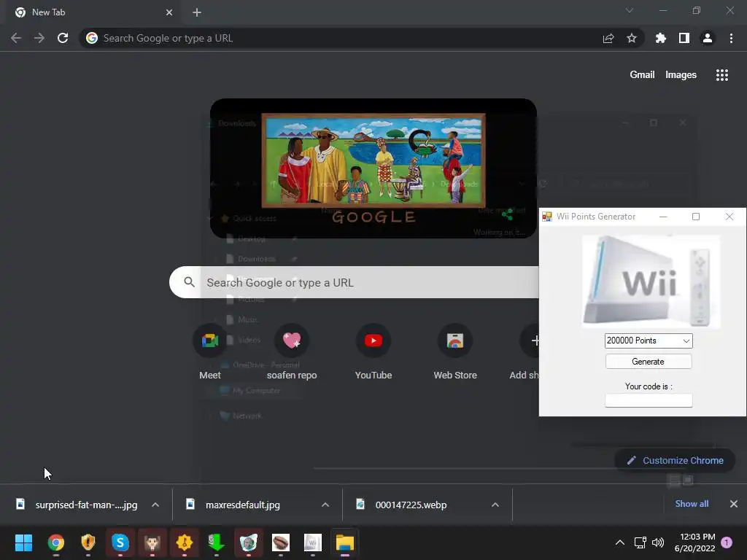Minimize the Wii Points Generator window
This screenshot has width=747, height=560.
click(x=662, y=217)
